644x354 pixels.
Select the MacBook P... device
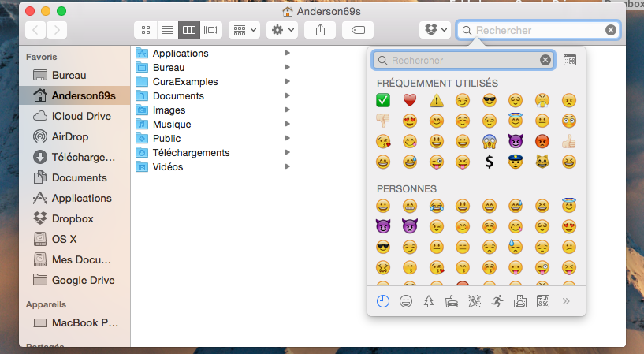(75, 322)
